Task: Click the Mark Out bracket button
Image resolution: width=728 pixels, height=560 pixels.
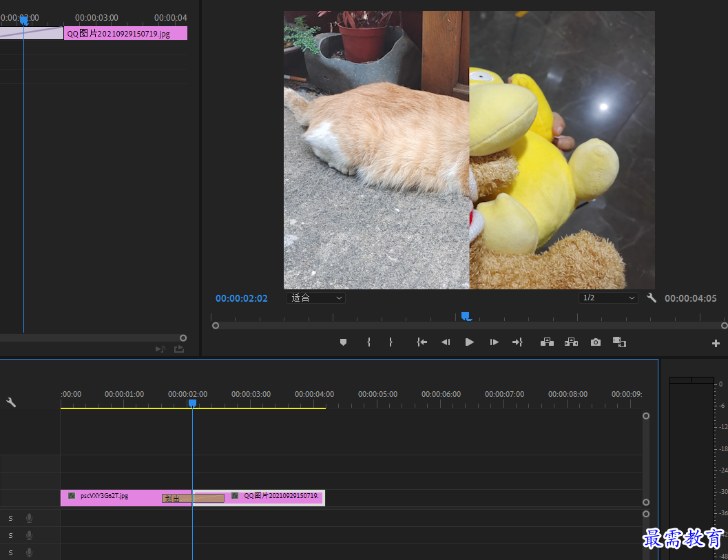Action: pyautogui.click(x=391, y=342)
